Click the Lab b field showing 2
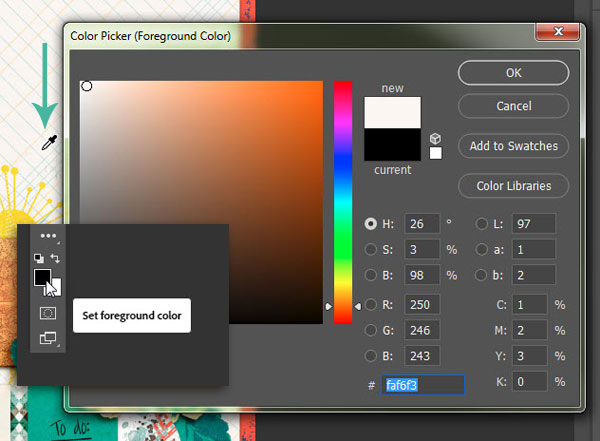Screen dimensions: 600x441 [534, 275]
